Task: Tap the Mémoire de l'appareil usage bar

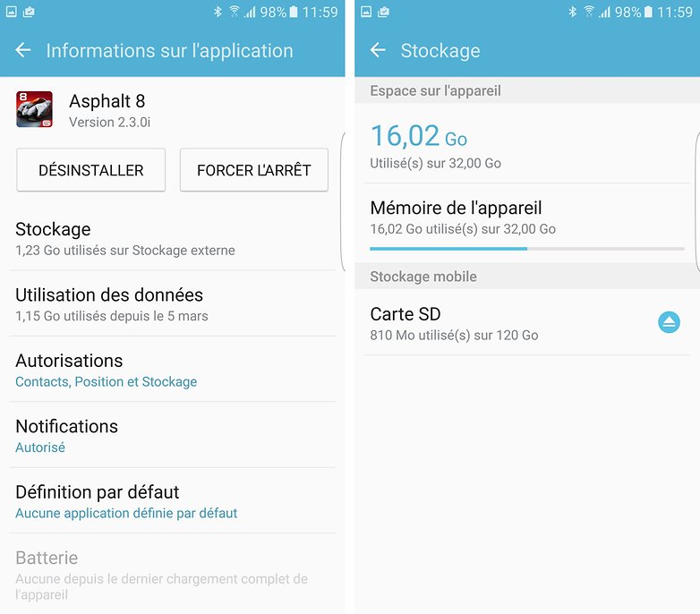Action: [x=526, y=249]
